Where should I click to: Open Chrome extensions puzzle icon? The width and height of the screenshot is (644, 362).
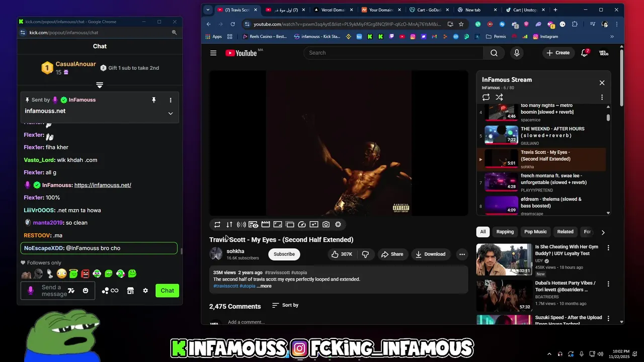[x=575, y=24]
